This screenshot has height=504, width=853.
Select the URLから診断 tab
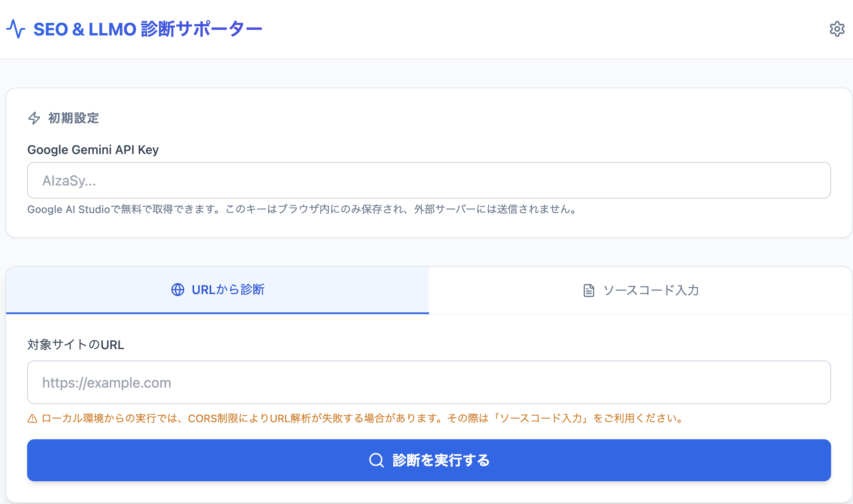(x=217, y=290)
